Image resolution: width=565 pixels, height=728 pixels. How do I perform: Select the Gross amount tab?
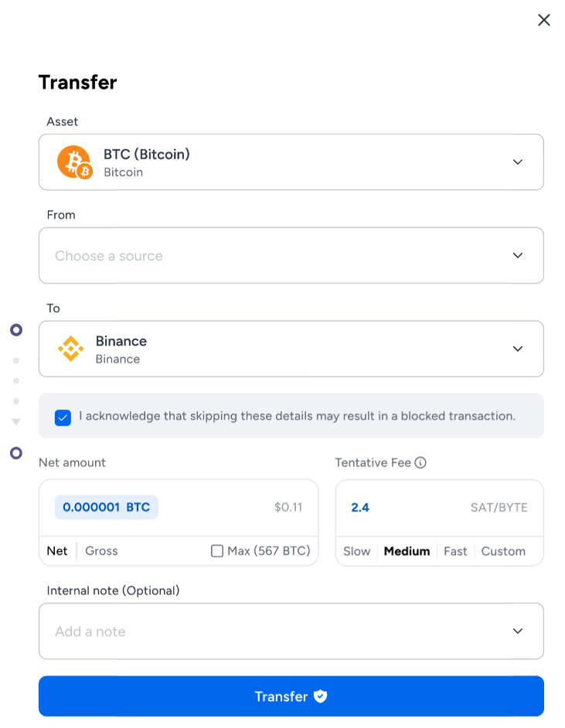(x=101, y=551)
